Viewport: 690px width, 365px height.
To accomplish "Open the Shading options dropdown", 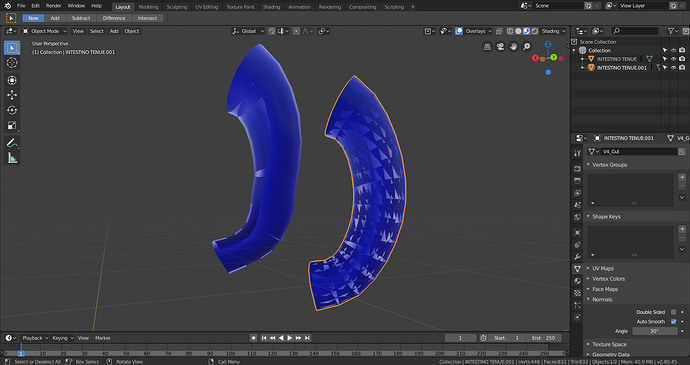I will point(553,31).
